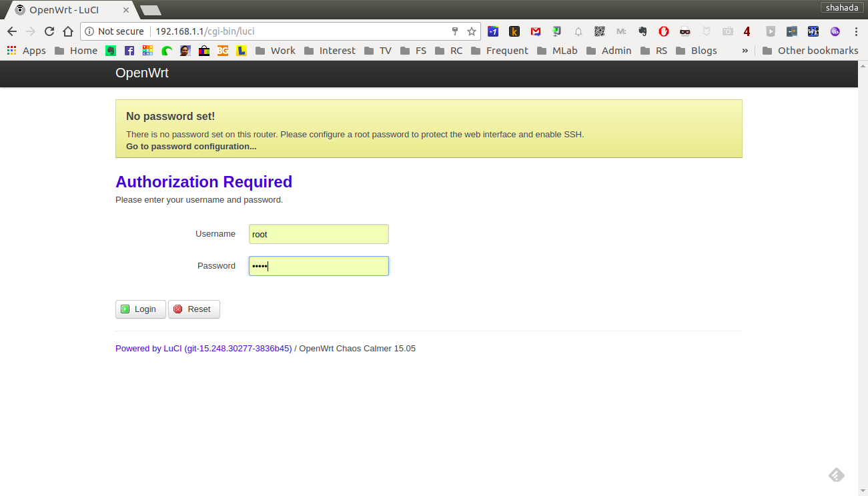Viewport: 868px width, 496px height.
Task: Show hidden bookmarks via overflow chevron
Action: coord(745,51)
